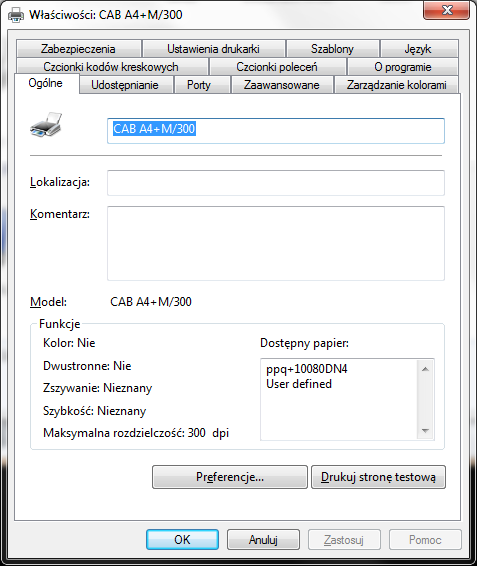Click paper list scroll up arrow

[x=425, y=369]
